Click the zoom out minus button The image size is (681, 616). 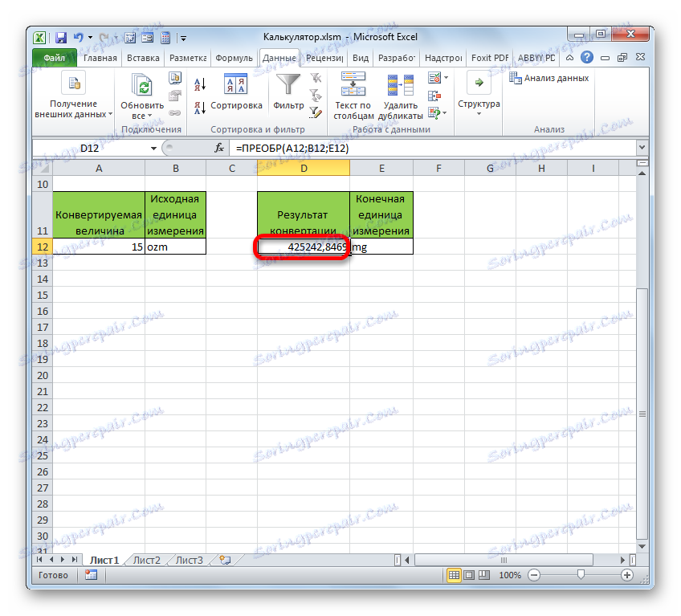pos(534,575)
